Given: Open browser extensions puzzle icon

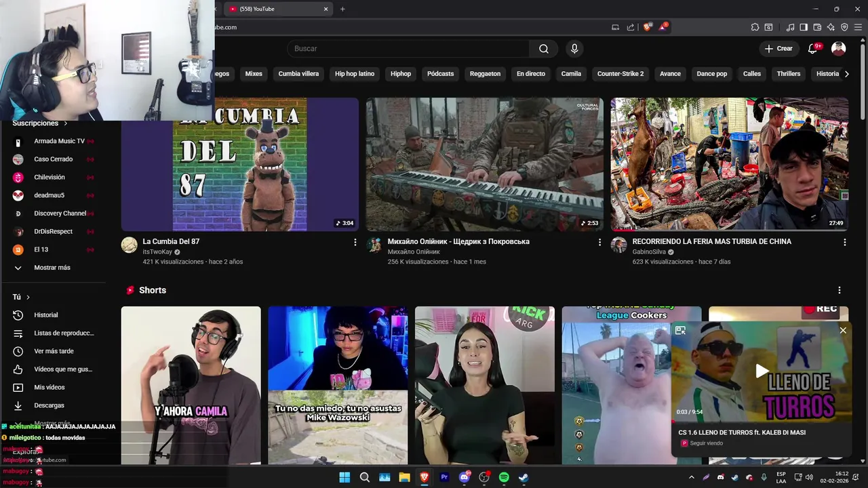Looking at the screenshot, I should pos(755,27).
